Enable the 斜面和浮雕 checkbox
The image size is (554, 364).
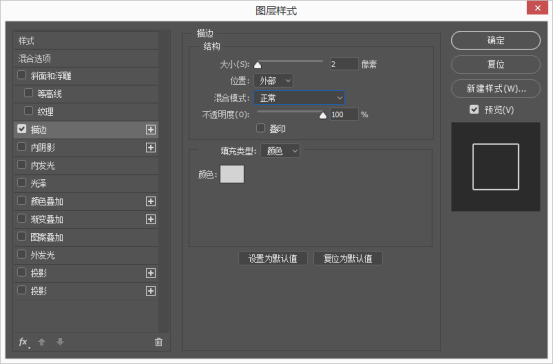[x=22, y=75]
